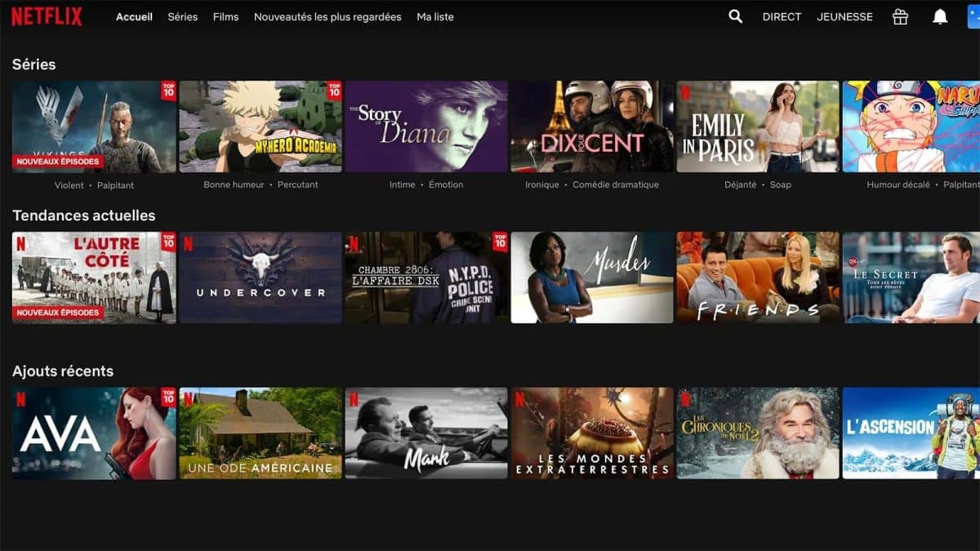Open the Emily in Paris card

(x=758, y=127)
